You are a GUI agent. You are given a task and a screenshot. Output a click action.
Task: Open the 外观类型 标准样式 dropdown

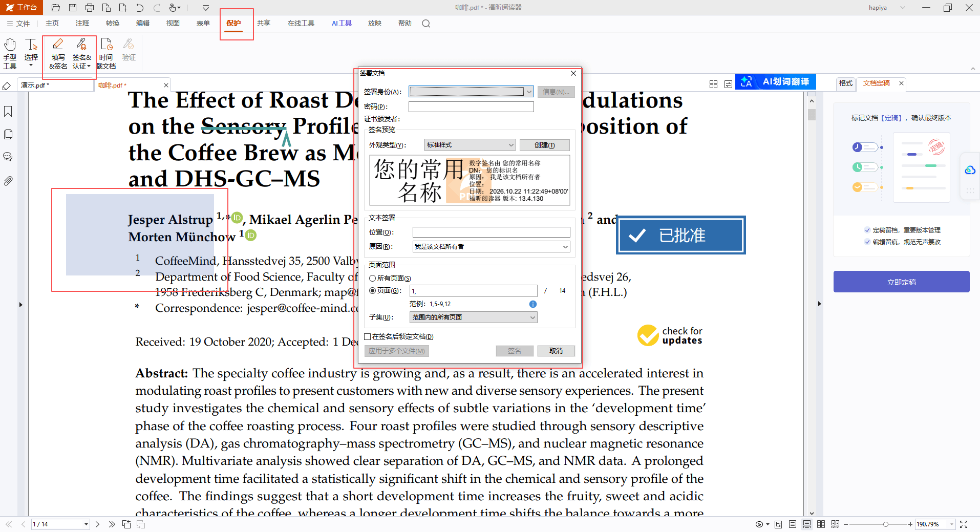[x=470, y=145]
